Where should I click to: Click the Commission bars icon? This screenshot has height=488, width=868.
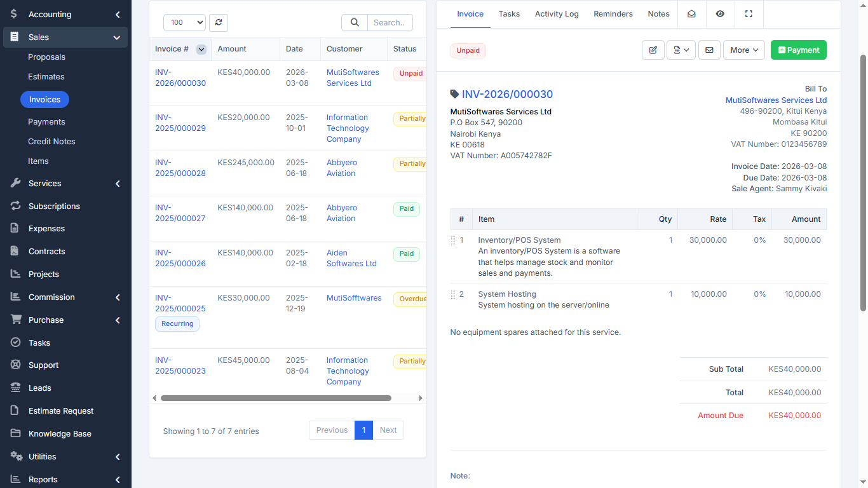(15, 297)
